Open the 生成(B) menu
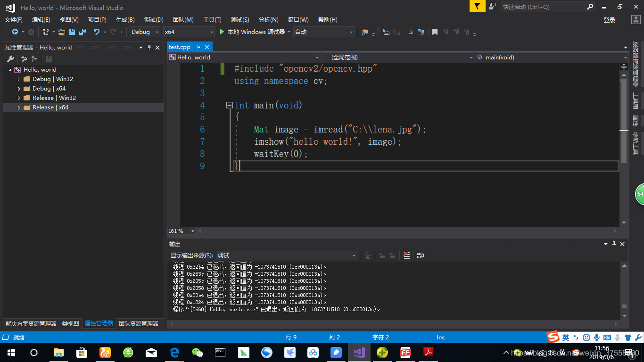Image resolution: width=644 pixels, height=362 pixels. coord(125,19)
